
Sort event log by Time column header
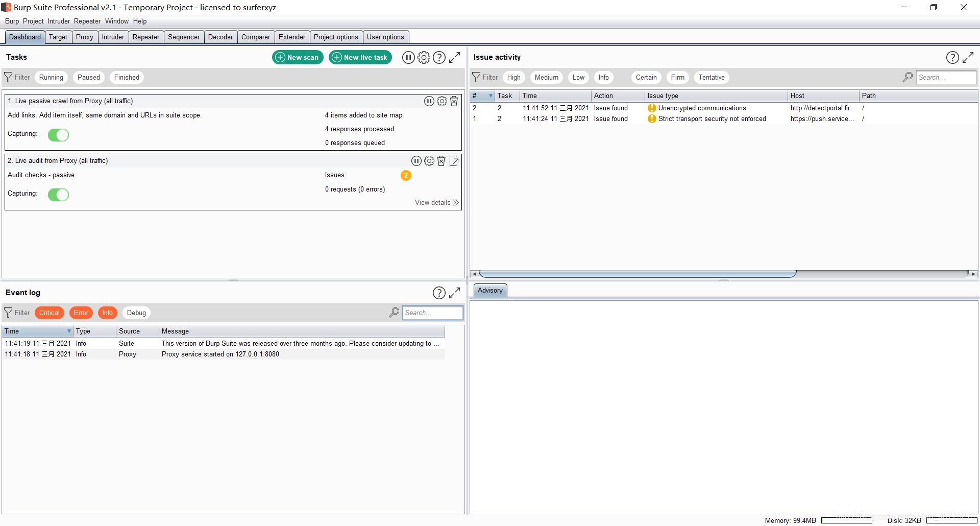click(x=38, y=331)
